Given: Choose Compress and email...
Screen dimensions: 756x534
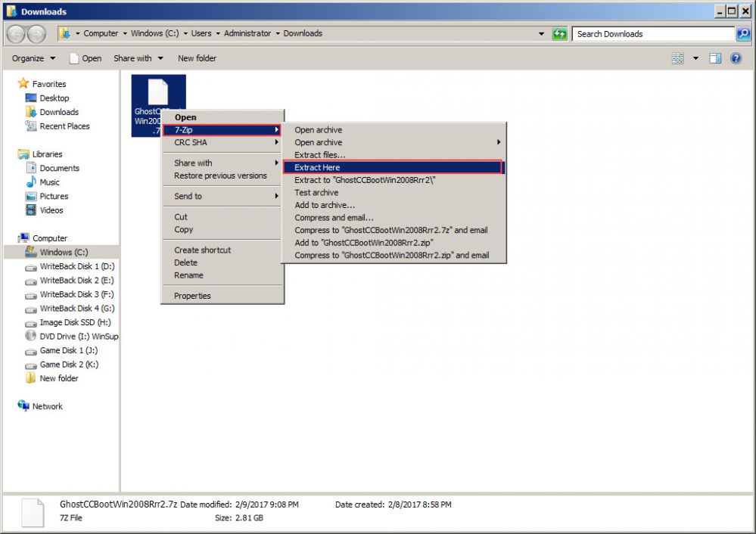Looking at the screenshot, I should click(394, 217).
